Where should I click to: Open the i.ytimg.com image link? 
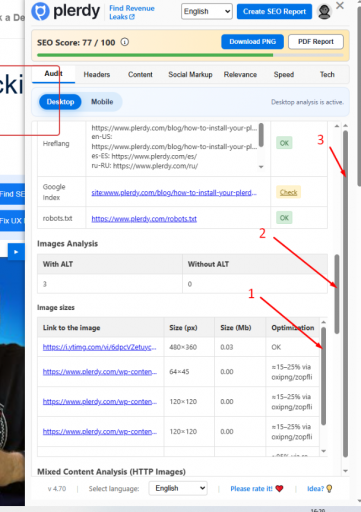point(99,347)
